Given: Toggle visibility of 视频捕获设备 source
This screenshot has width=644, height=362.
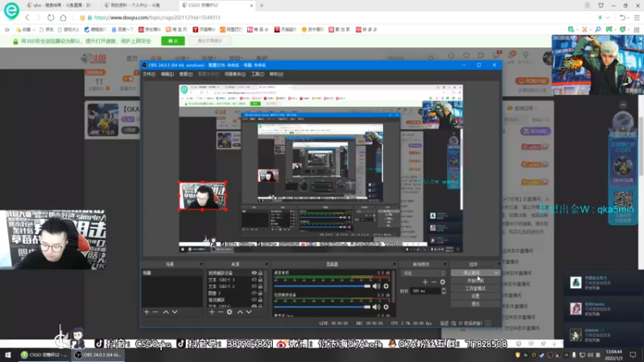Looking at the screenshot, I should coord(254,273).
